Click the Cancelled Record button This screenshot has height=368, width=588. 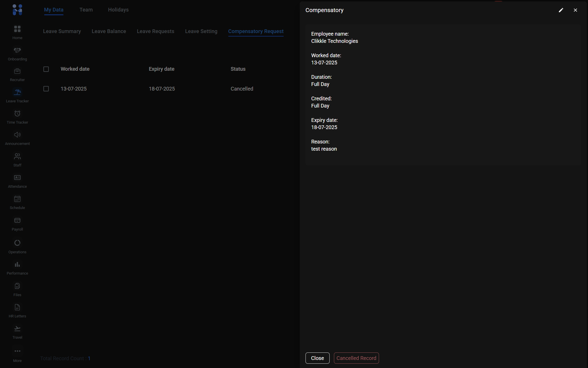[356, 358]
